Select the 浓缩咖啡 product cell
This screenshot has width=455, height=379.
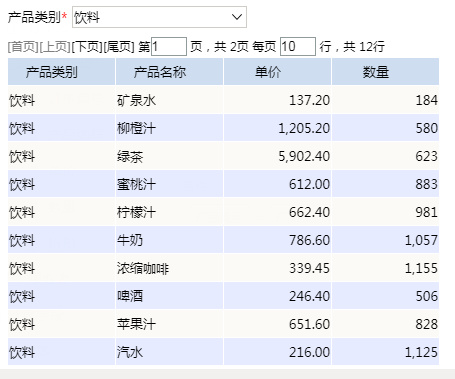(169, 268)
